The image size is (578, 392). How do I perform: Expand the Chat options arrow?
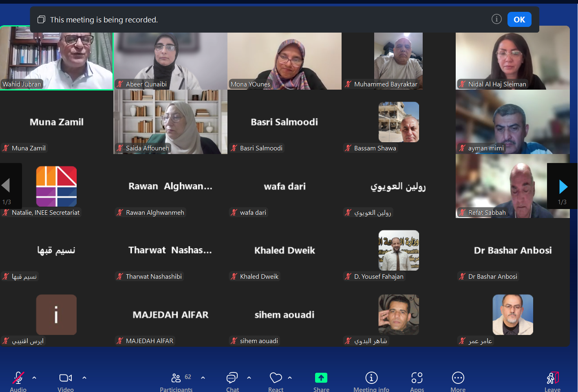249,378
